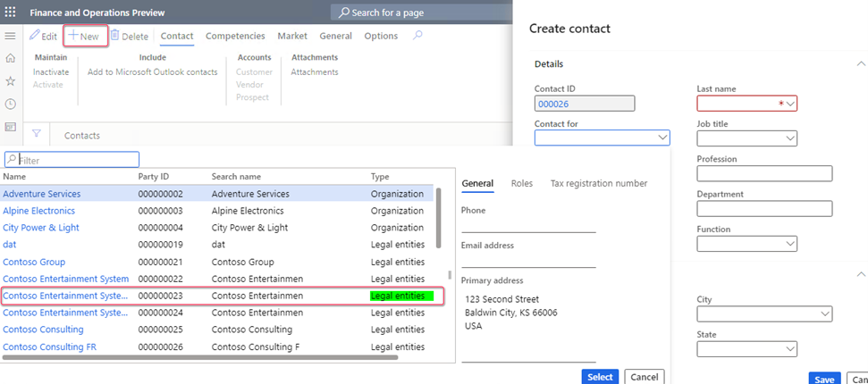
Task: Click the New button
Action: click(x=85, y=36)
